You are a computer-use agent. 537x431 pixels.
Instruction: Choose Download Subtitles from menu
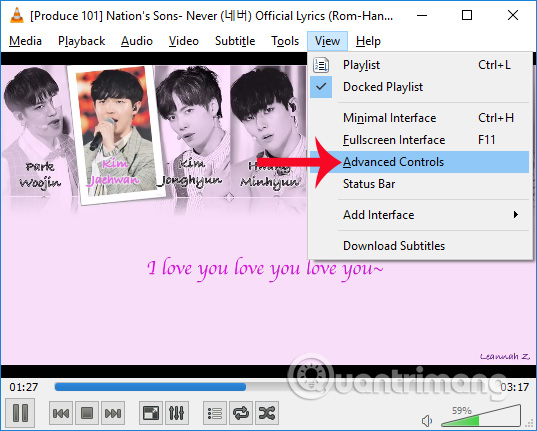point(420,246)
